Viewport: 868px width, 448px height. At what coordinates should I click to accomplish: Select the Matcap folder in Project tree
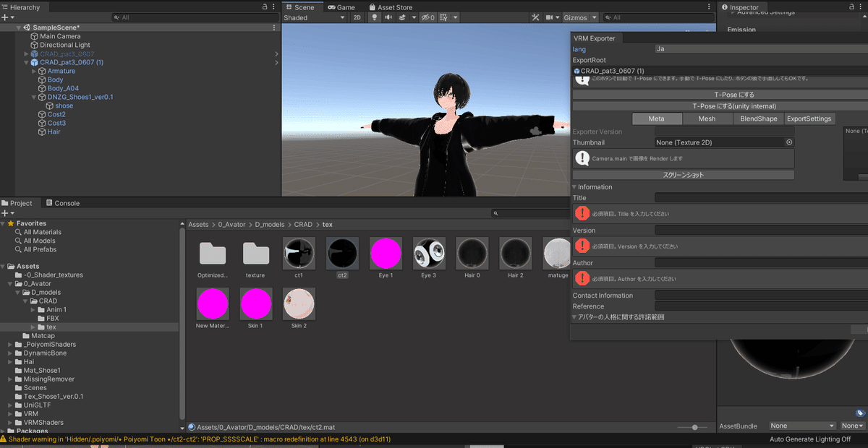click(43, 335)
